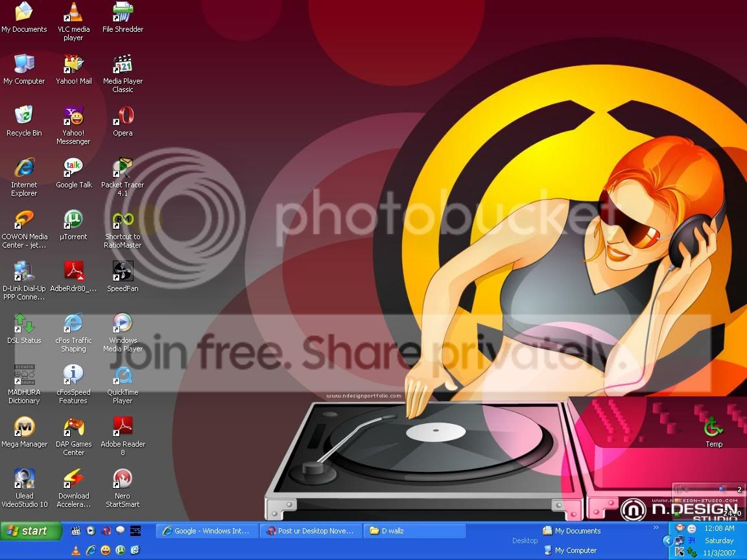Switch to Google - Windows Internet Explorer taskbar button
747x560 pixels.
point(207,531)
